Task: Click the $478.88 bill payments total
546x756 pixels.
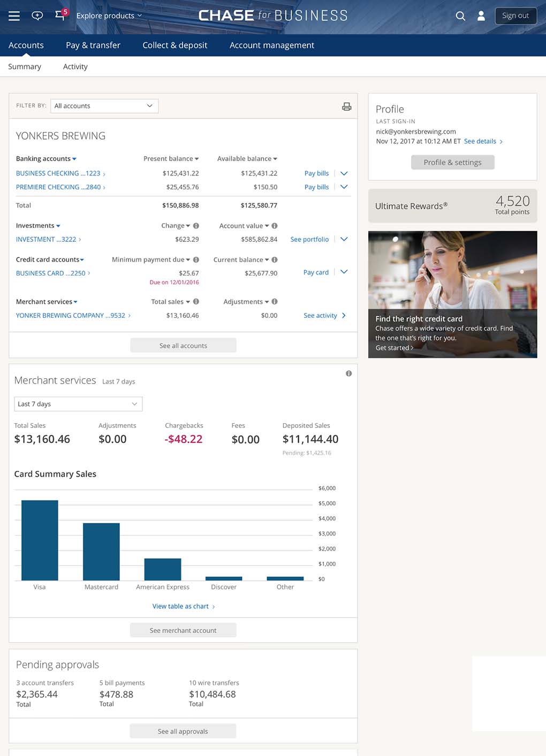Action: (x=116, y=694)
